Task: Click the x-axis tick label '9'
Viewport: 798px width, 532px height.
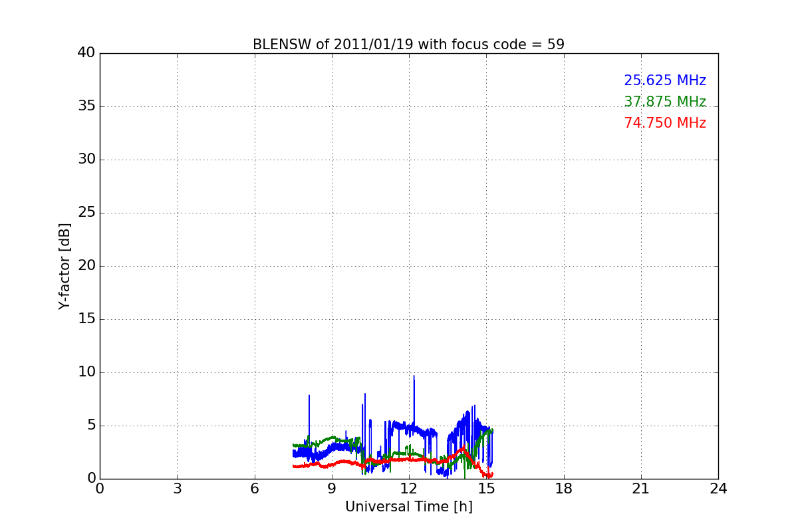Action: [x=332, y=489]
